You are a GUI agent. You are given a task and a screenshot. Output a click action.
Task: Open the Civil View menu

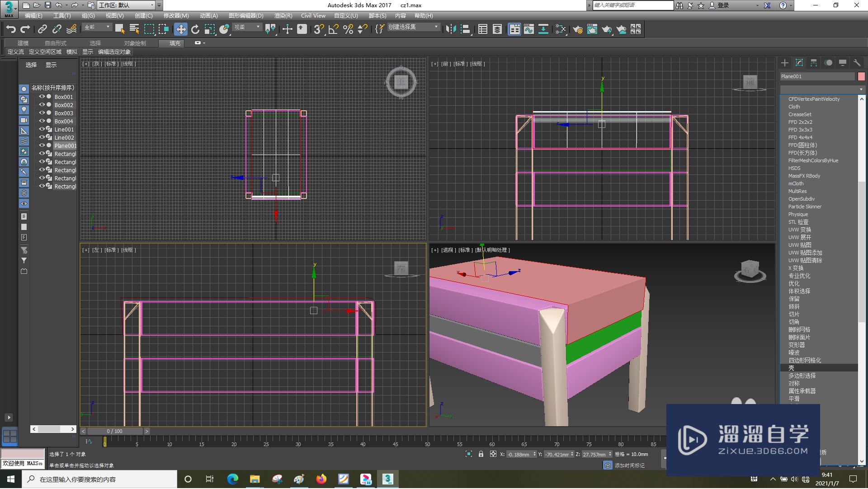313,15
